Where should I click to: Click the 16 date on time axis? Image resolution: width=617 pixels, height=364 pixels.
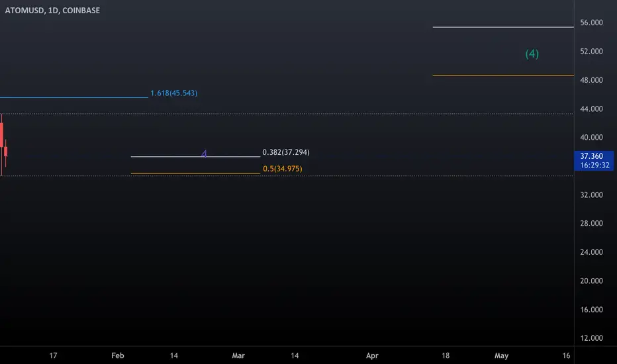pyautogui.click(x=566, y=356)
